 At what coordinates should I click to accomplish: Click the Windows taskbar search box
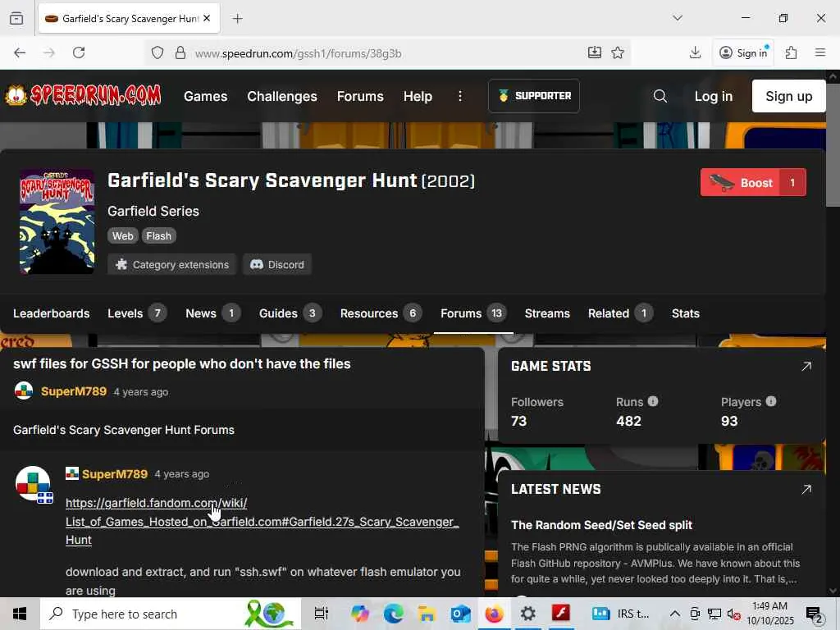[171, 614]
